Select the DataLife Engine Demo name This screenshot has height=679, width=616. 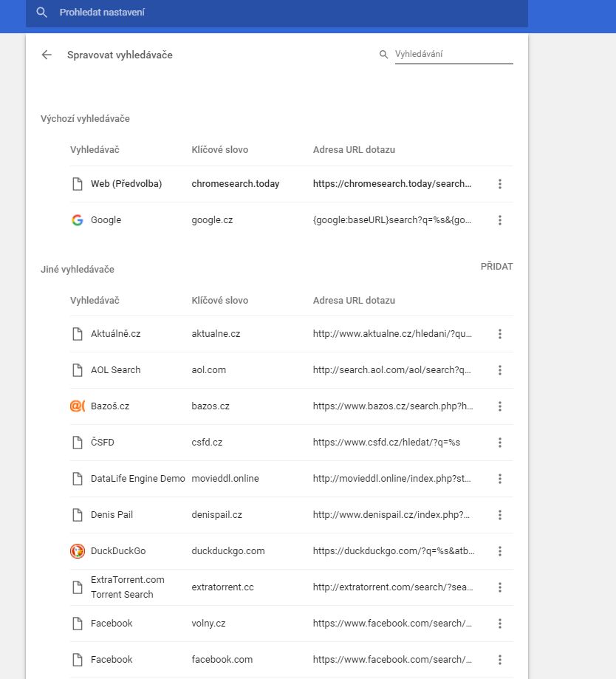(137, 479)
